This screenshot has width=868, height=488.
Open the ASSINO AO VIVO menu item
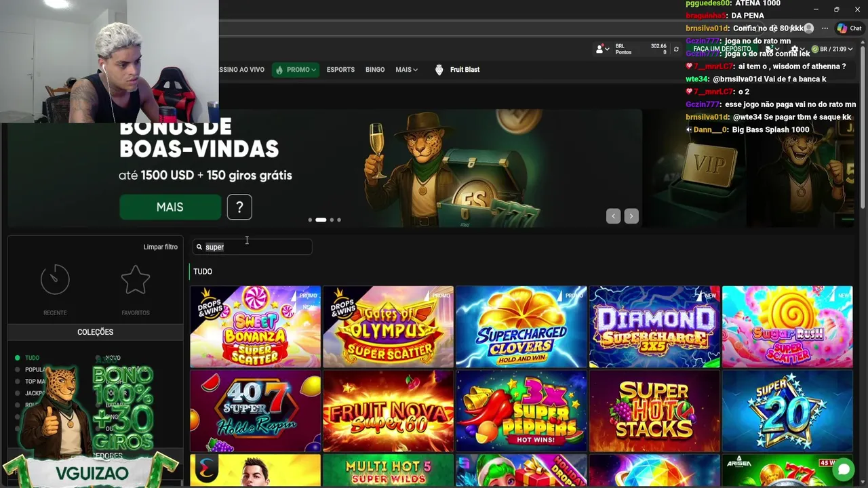pos(241,70)
